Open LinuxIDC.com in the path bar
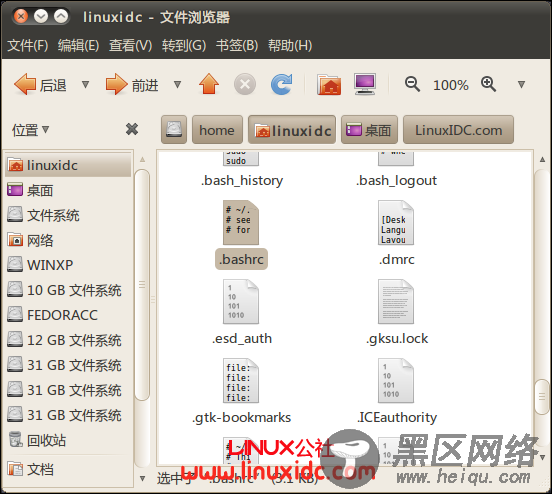Viewport: 552px width, 494px height. tap(458, 130)
